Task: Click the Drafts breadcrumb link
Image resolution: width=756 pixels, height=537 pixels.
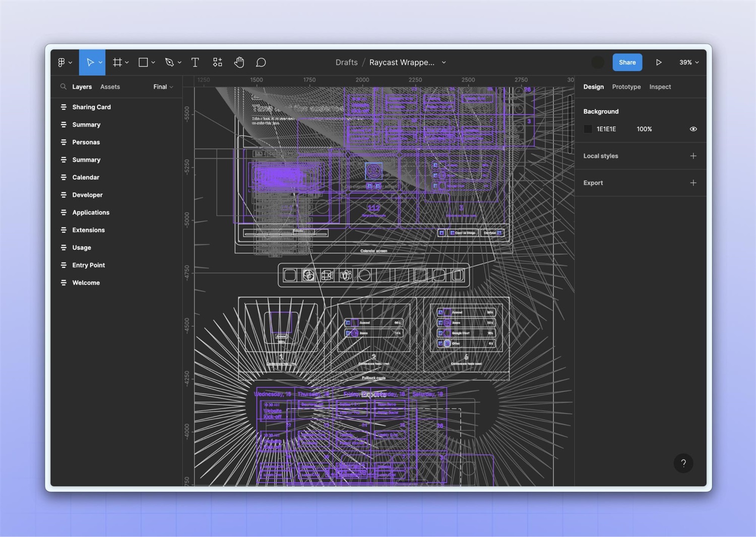Action: pos(346,63)
